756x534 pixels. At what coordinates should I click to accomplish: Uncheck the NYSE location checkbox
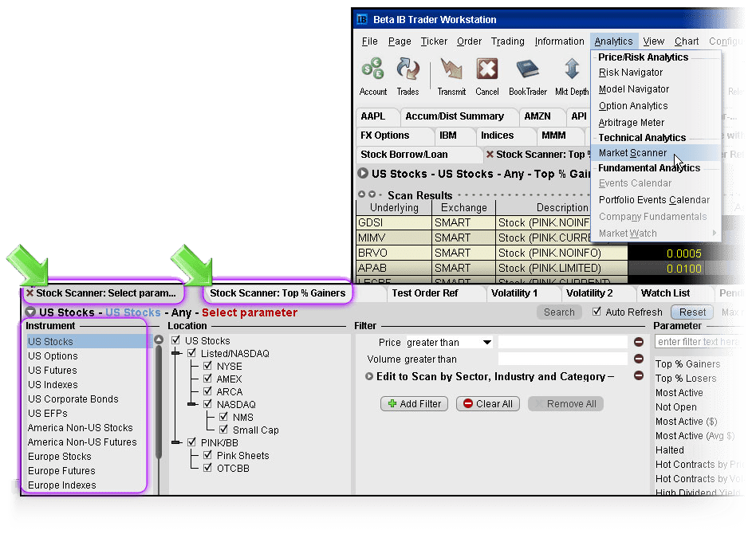click(209, 366)
